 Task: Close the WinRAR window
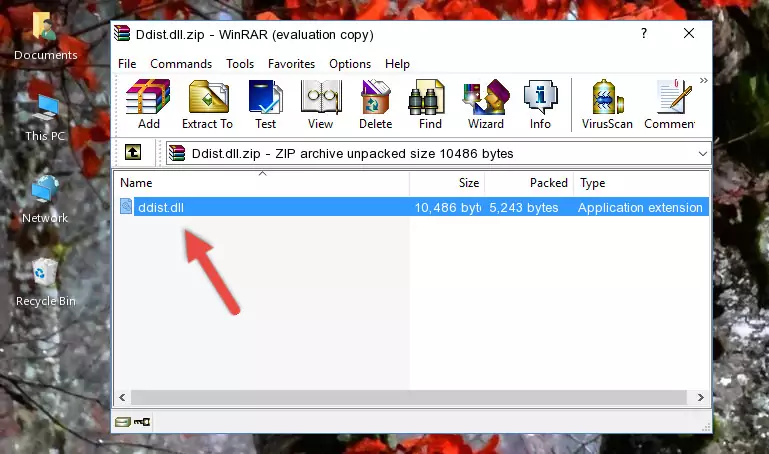tap(689, 33)
